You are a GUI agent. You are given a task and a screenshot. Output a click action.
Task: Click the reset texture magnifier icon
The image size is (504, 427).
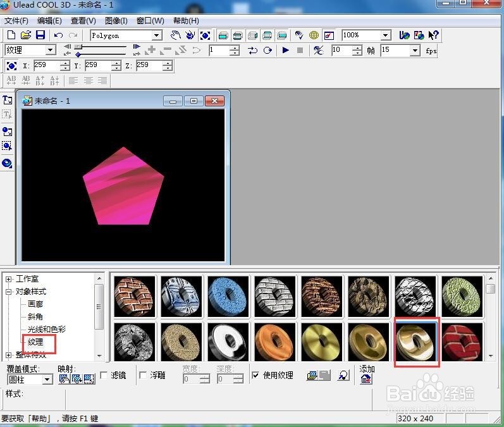coord(343,375)
